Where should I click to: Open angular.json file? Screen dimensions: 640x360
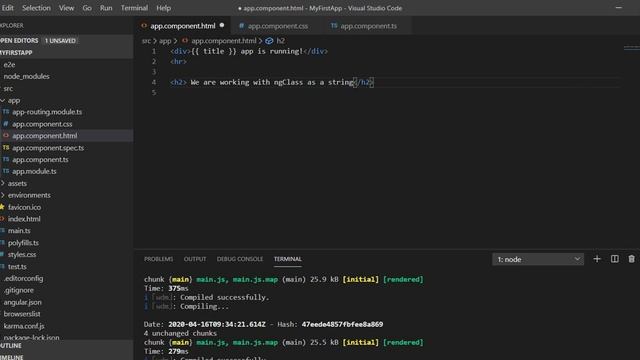coord(22,302)
